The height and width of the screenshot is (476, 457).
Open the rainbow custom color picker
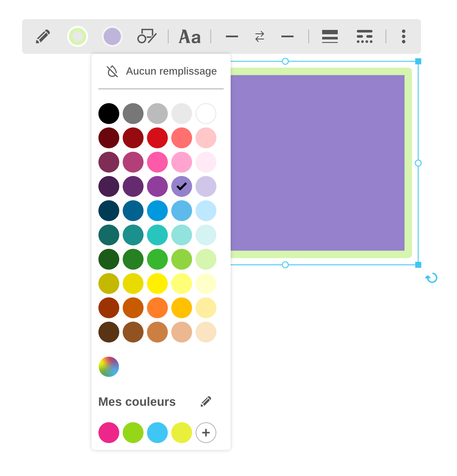click(109, 367)
